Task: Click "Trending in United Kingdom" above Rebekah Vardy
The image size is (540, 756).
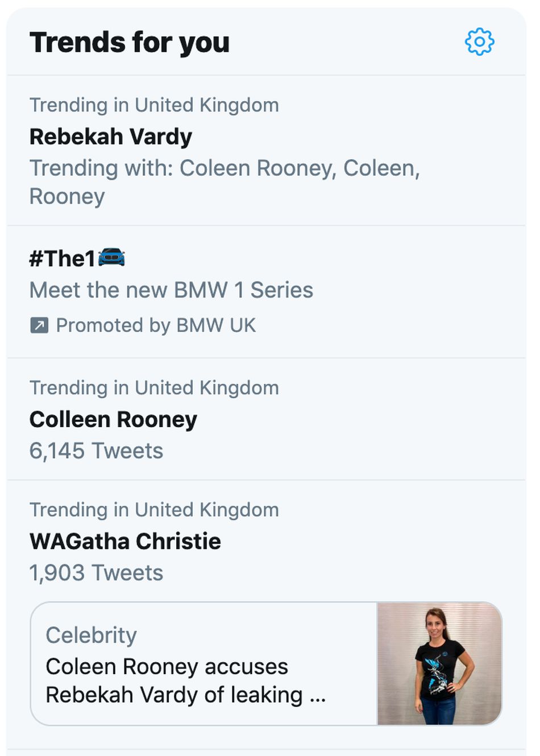Action: (x=154, y=105)
